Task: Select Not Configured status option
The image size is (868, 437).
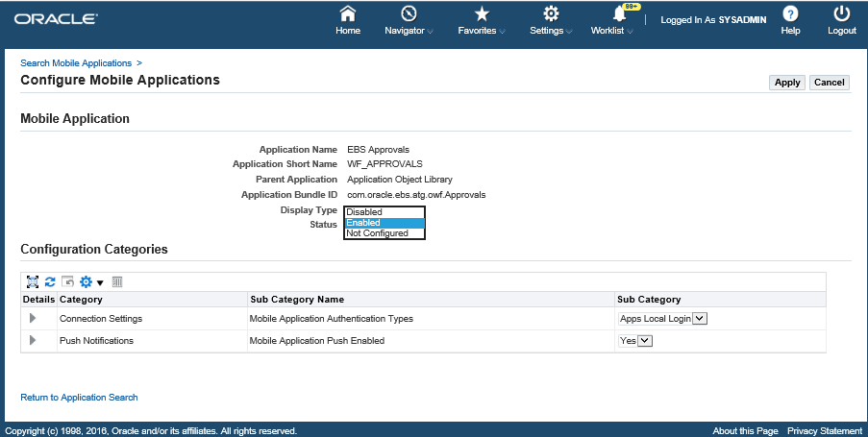Action: (384, 233)
